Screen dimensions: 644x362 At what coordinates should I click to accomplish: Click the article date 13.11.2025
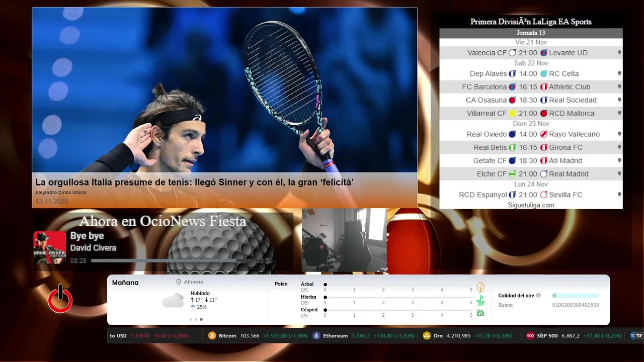click(x=52, y=202)
